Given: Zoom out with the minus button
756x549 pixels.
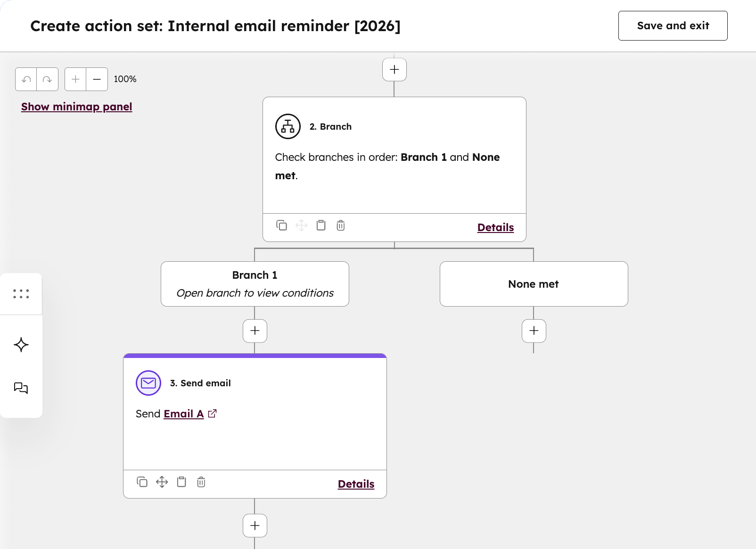Looking at the screenshot, I should pos(97,79).
